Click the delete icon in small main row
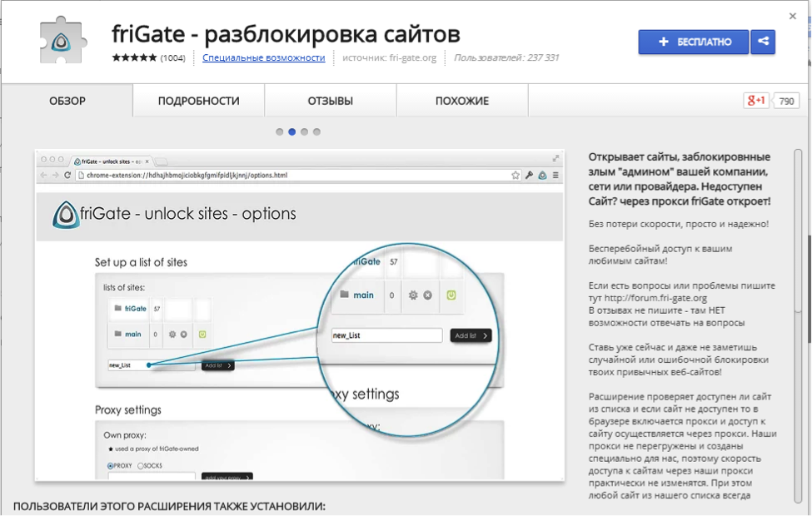The image size is (812, 516). pyautogui.click(x=183, y=335)
